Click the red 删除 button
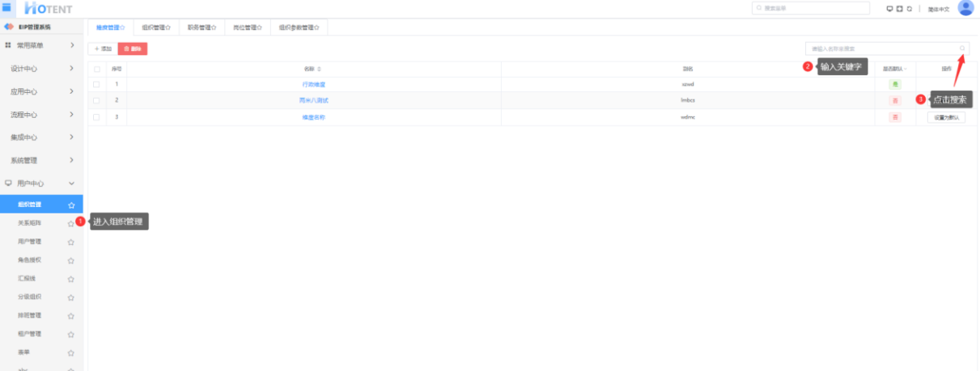Image resolution: width=980 pixels, height=371 pixels. click(133, 49)
